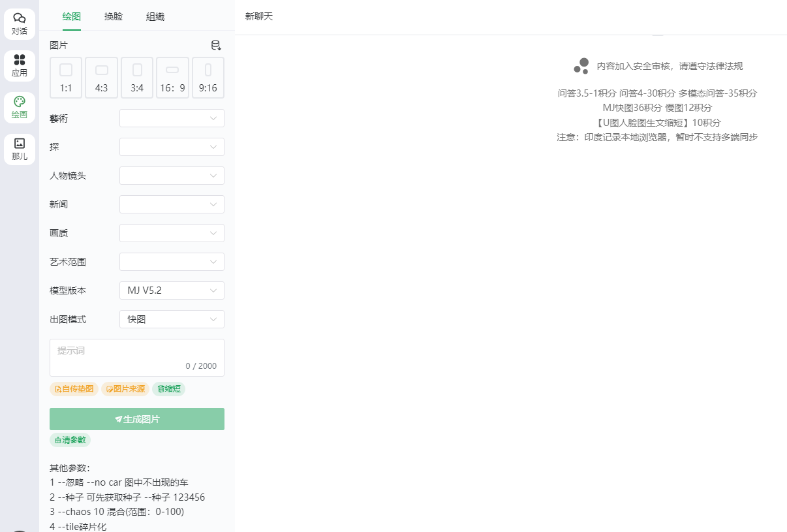
Task: Open the 模型版本 MJ V5.2 dropdown
Action: click(172, 290)
